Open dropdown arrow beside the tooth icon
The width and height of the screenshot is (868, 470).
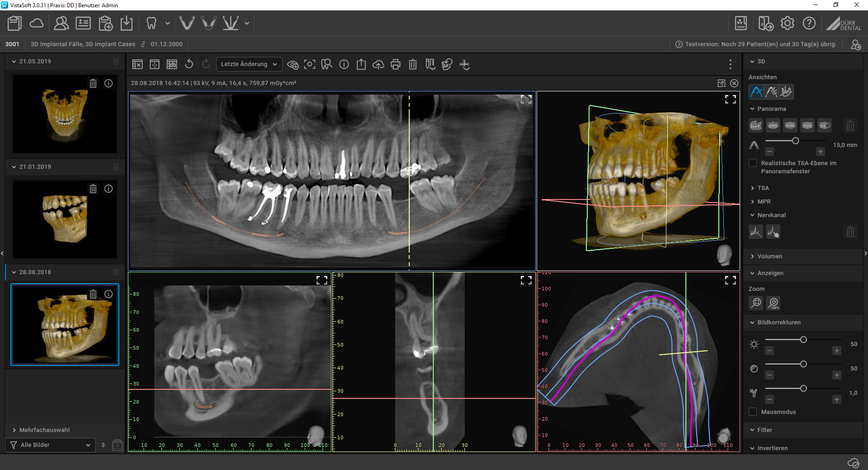pos(167,23)
